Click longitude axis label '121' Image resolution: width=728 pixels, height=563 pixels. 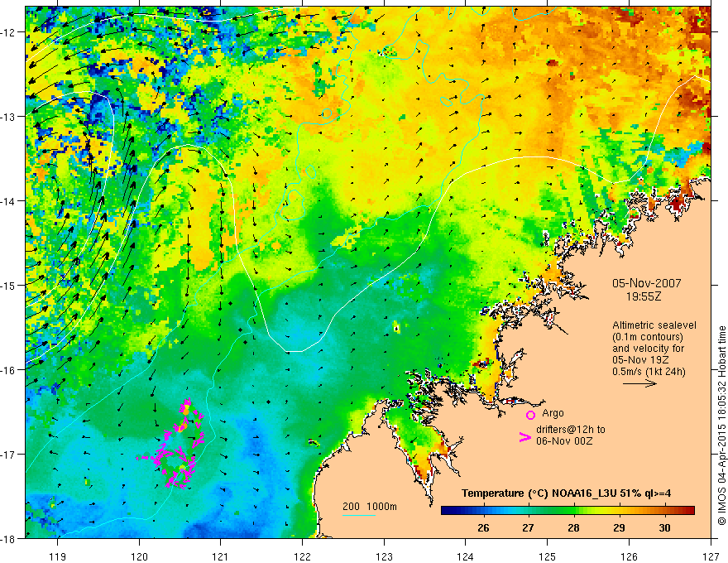coord(221,556)
